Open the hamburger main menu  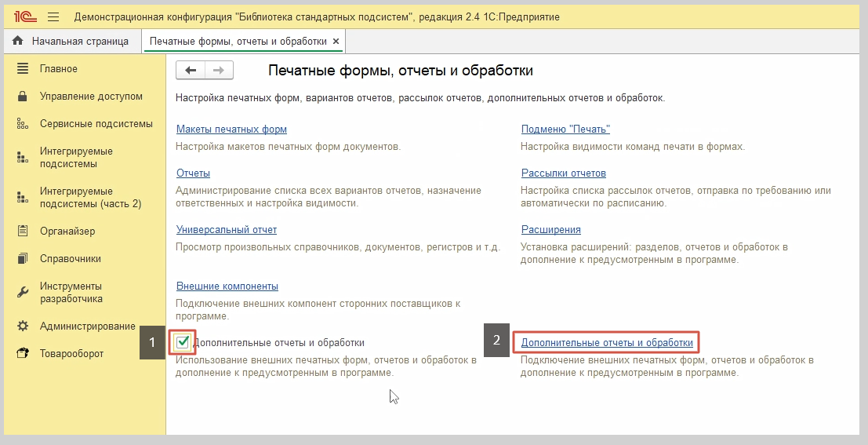click(54, 16)
